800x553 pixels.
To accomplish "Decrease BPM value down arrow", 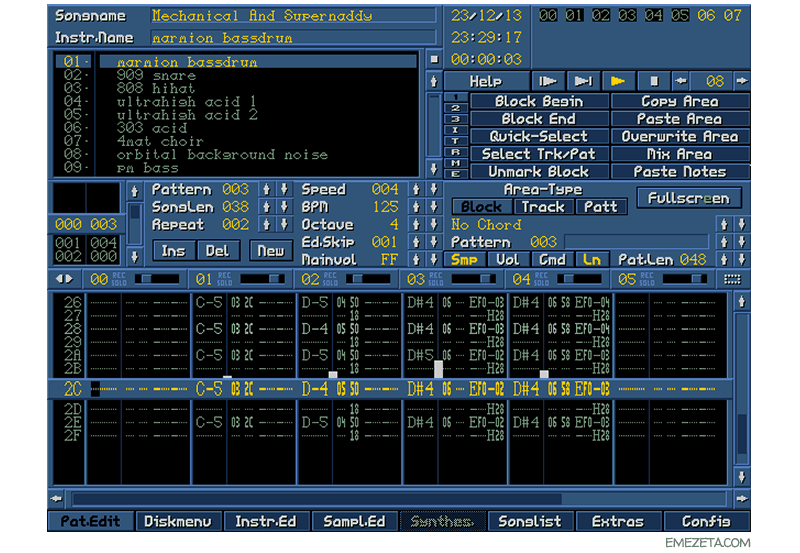I will pos(434,207).
